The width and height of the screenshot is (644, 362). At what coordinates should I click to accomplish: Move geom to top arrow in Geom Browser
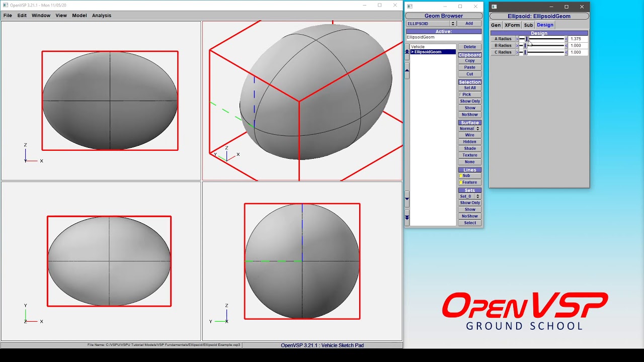tap(407, 51)
